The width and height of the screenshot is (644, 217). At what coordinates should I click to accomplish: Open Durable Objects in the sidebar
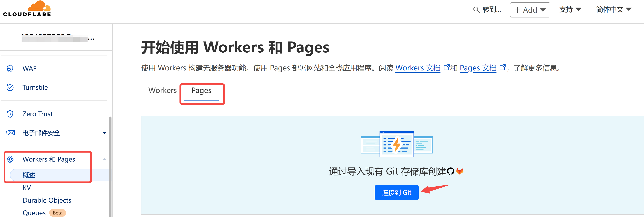pyautogui.click(x=47, y=200)
